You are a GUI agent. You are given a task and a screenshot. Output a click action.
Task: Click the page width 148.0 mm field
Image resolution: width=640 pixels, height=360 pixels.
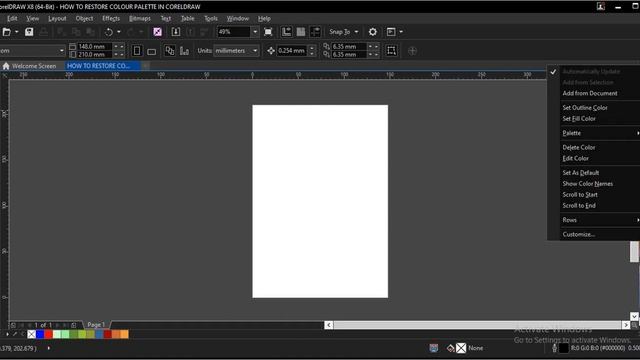click(94, 47)
